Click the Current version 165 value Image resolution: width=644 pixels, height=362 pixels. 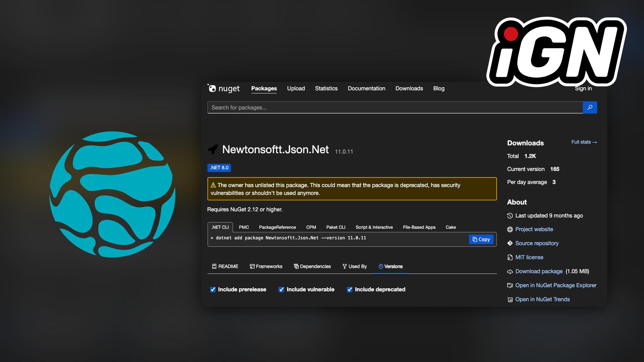pyautogui.click(x=555, y=169)
